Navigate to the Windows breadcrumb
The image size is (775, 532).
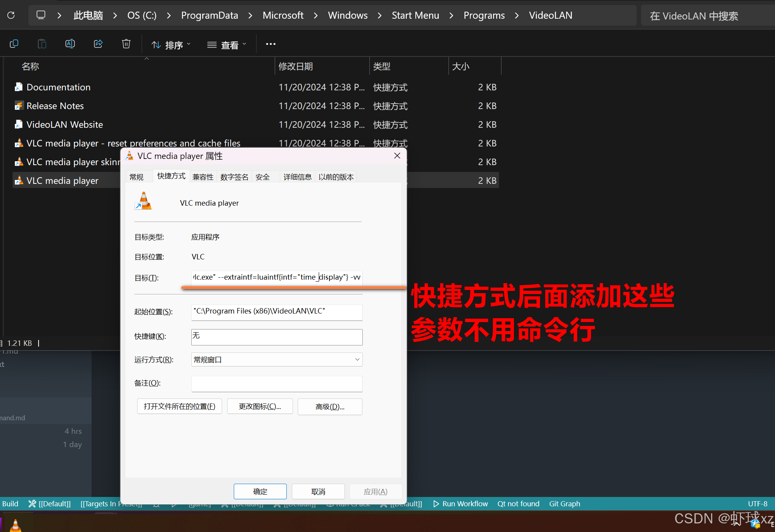[x=348, y=15]
